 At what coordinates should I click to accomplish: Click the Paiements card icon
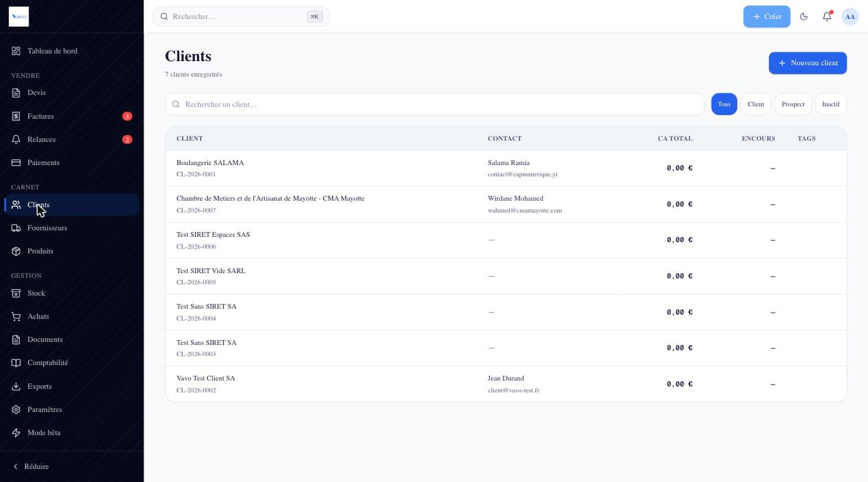click(16, 163)
